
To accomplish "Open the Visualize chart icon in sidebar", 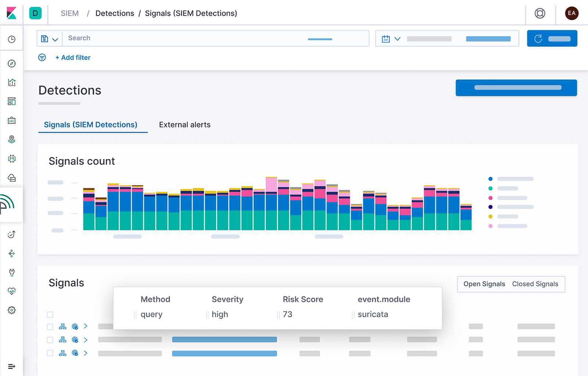I will 12,82.
